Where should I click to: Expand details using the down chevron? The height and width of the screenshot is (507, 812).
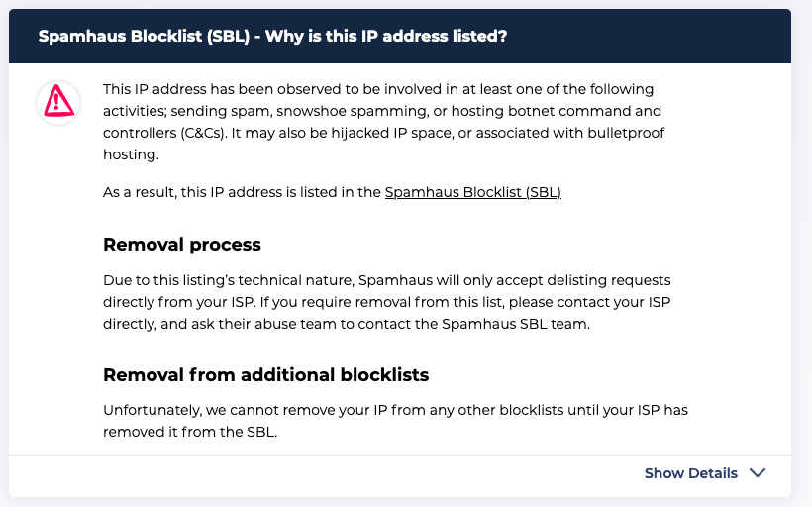point(758,473)
